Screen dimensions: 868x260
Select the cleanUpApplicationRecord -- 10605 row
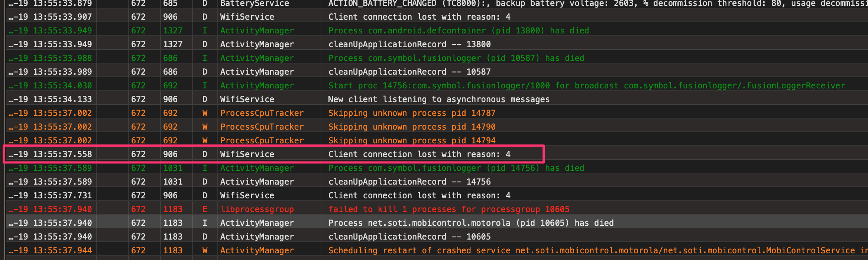409,237
